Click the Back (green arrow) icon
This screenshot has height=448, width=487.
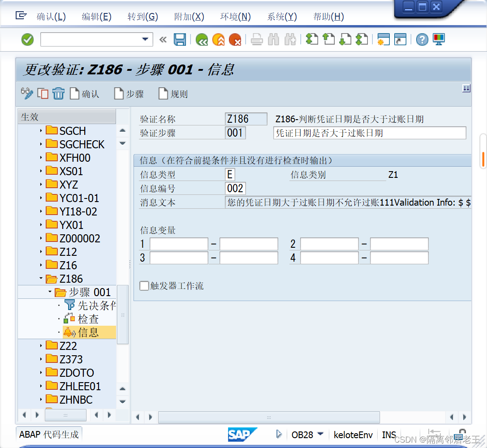(x=201, y=39)
